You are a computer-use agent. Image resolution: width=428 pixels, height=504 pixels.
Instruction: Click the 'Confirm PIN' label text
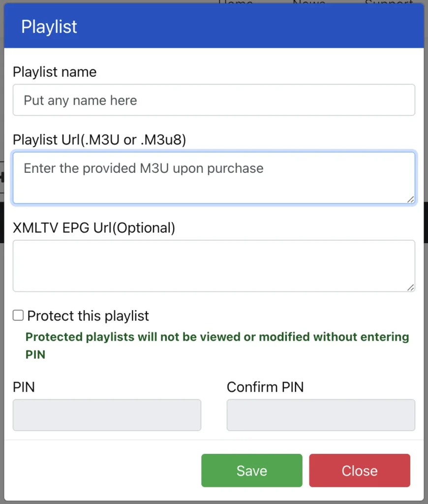tap(265, 387)
